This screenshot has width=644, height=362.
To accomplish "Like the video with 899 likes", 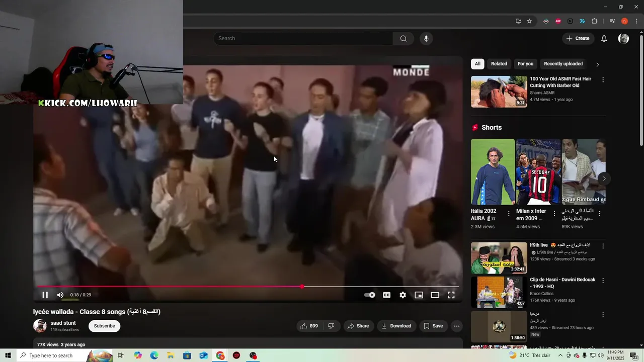I will coord(309,326).
